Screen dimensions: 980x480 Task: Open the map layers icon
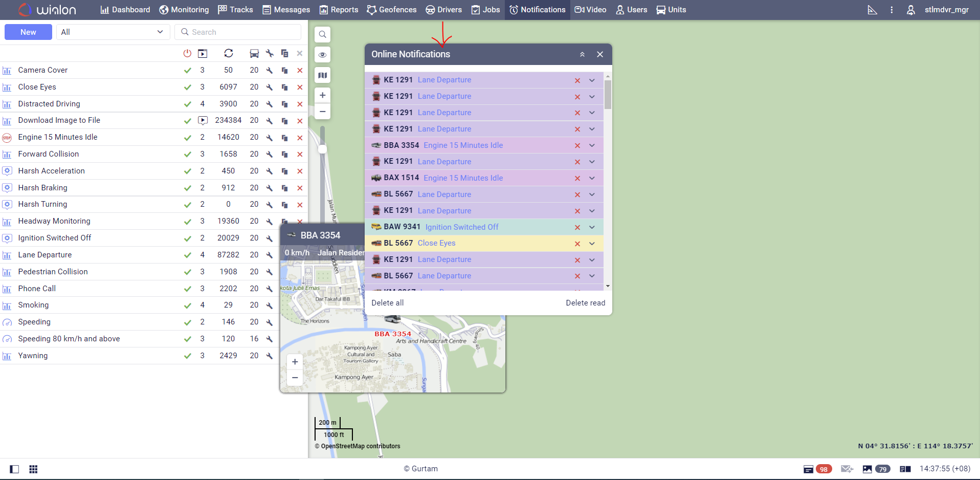coord(322,75)
